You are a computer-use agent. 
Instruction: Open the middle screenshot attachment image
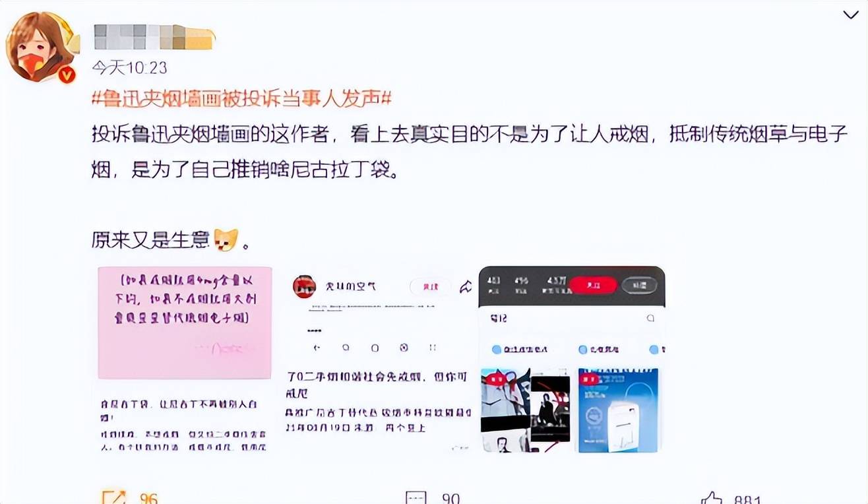(x=380, y=359)
